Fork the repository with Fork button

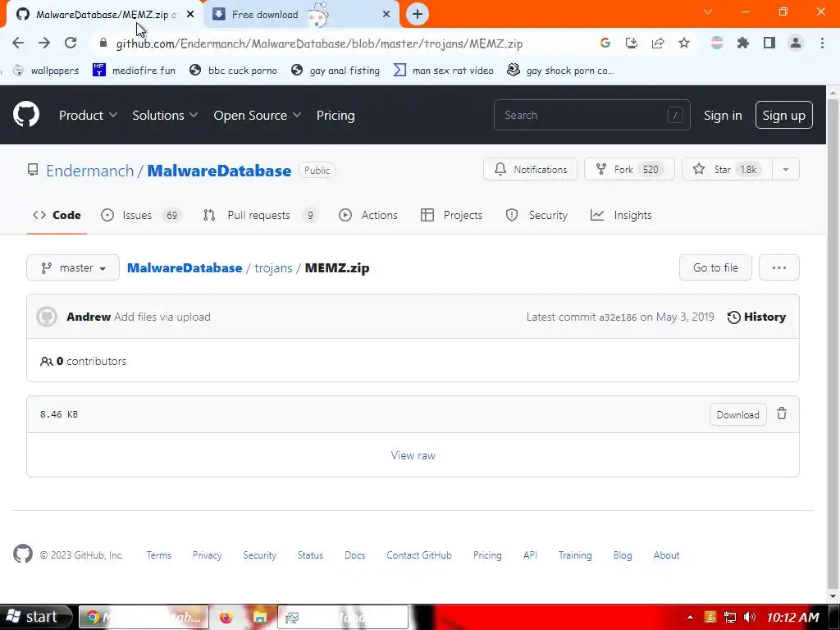(x=629, y=169)
